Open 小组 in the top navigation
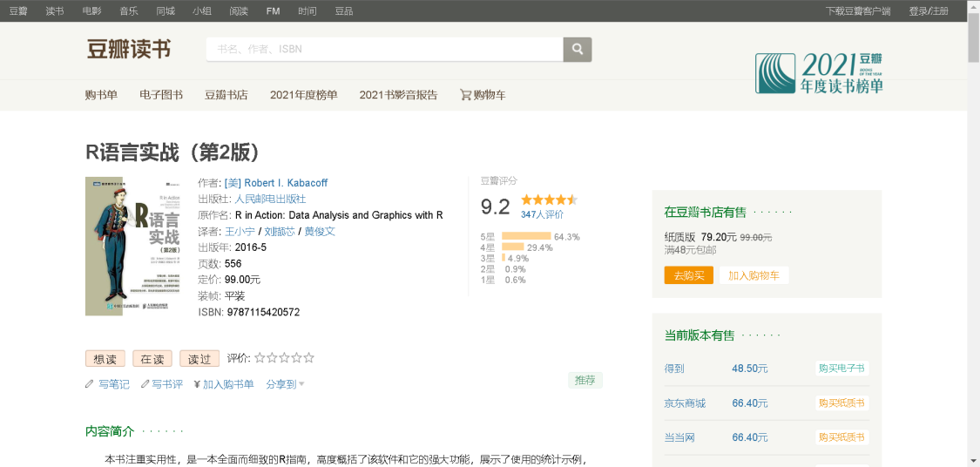The height and width of the screenshot is (467, 980). tap(202, 11)
